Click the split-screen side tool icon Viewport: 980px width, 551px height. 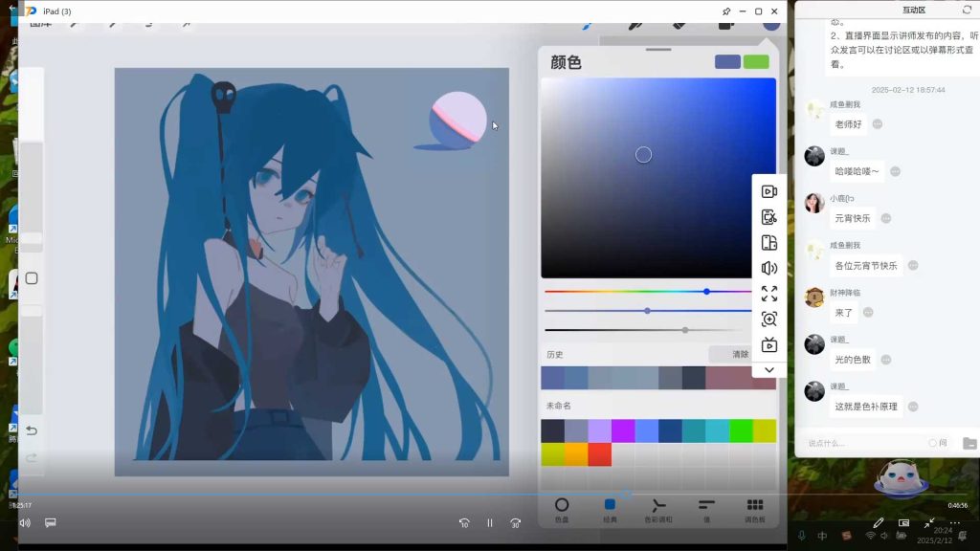tap(769, 243)
